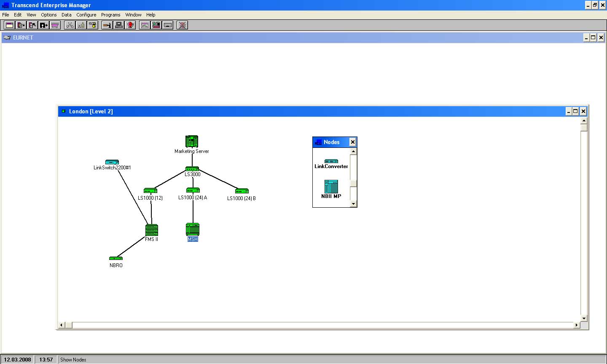Click the computer terminal toolbar icon

[x=119, y=25]
